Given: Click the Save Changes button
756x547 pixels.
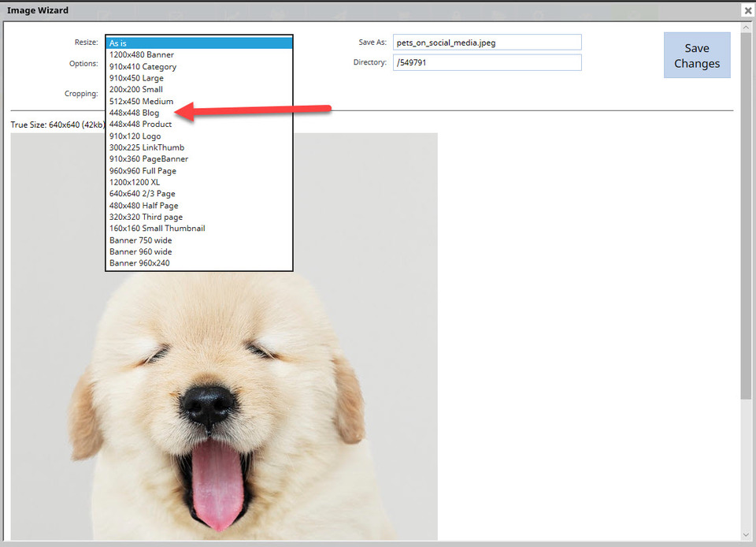Looking at the screenshot, I should [696, 55].
